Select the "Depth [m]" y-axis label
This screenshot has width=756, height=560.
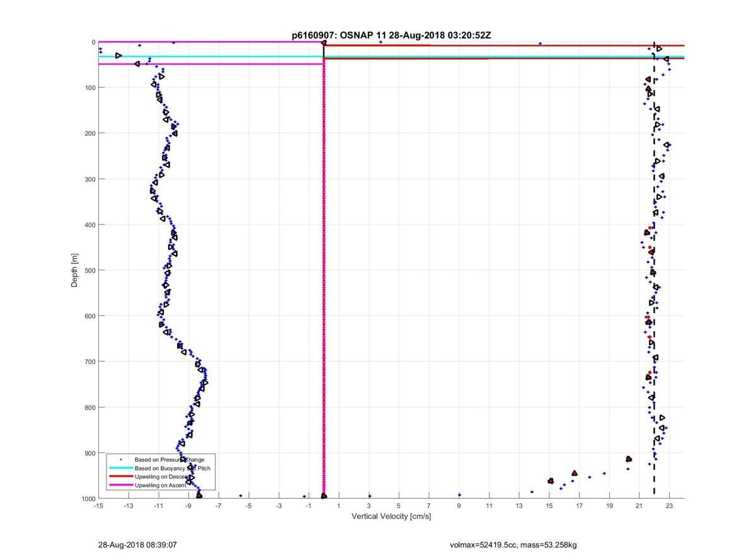74,270
